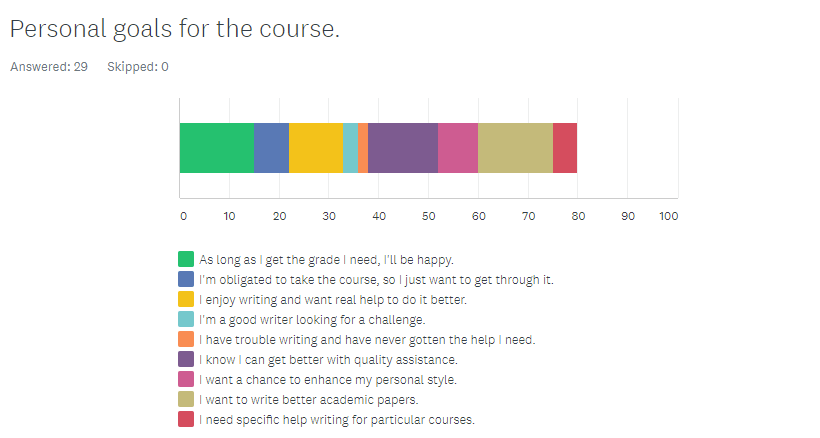The width and height of the screenshot is (820, 438).
Task: Click the orange legend swatch for trouble writing
Action: 185,339
